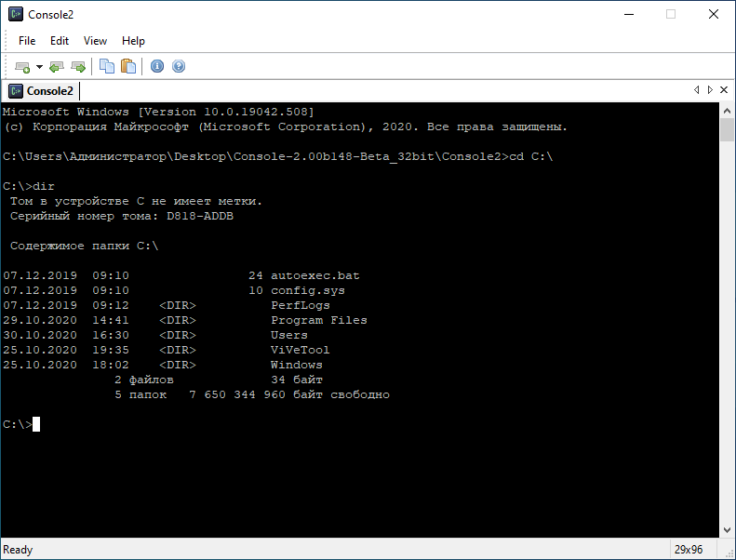Click the vertical scrollbar down arrow
This screenshot has height=560, width=736.
727,530
